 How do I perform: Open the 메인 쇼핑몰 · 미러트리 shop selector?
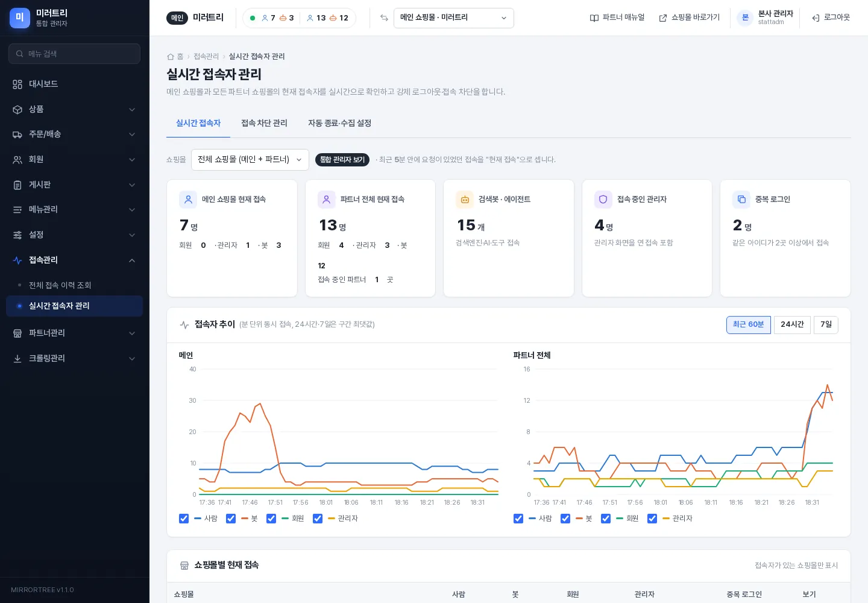pyautogui.click(x=454, y=18)
